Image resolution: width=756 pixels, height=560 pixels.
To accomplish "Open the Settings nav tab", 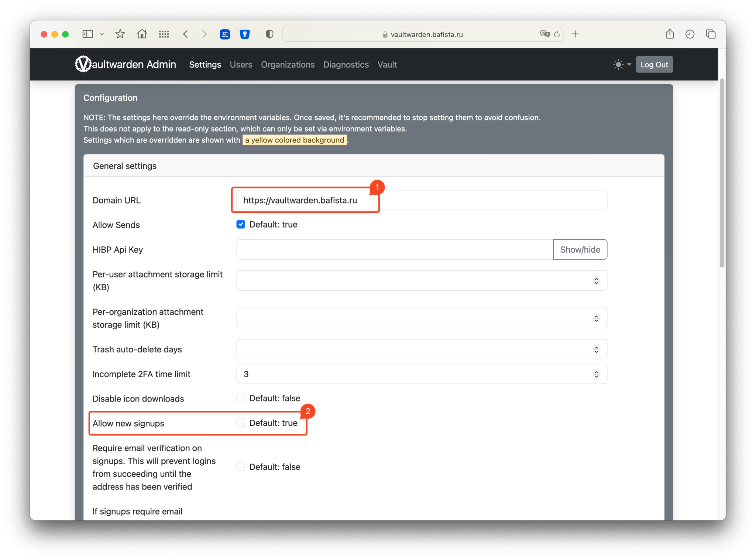I will pos(205,65).
